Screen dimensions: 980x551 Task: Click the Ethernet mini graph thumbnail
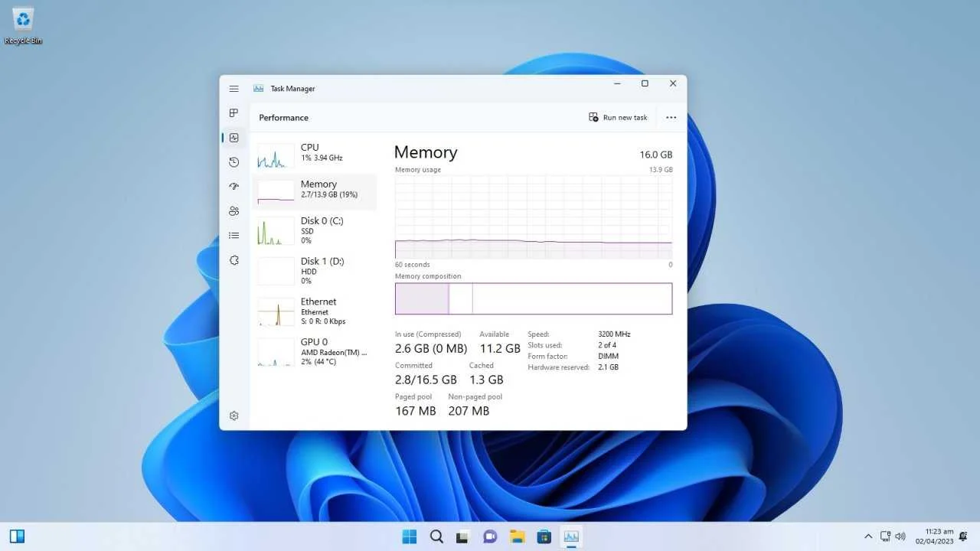coord(276,312)
